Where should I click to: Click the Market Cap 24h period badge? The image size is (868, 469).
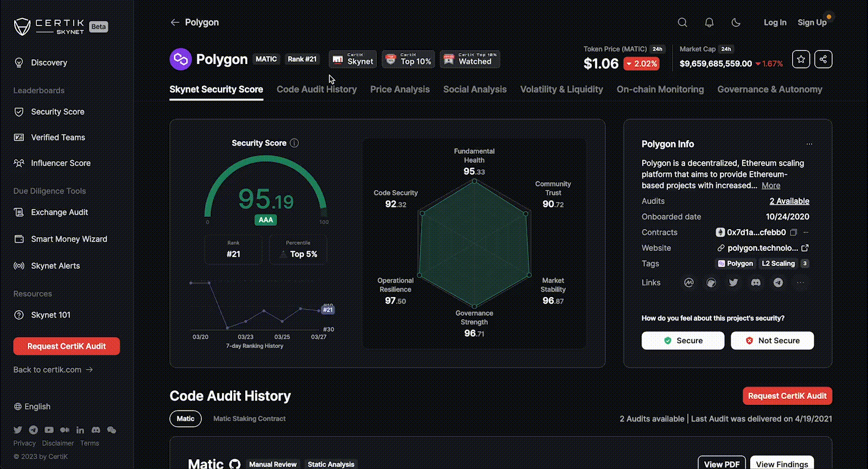(726, 49)
